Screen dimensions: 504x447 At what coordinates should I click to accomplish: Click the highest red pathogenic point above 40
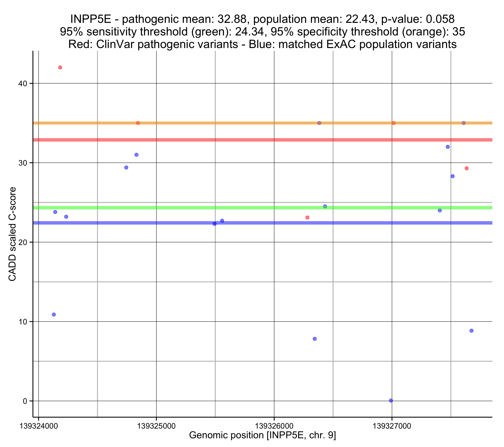60,68
